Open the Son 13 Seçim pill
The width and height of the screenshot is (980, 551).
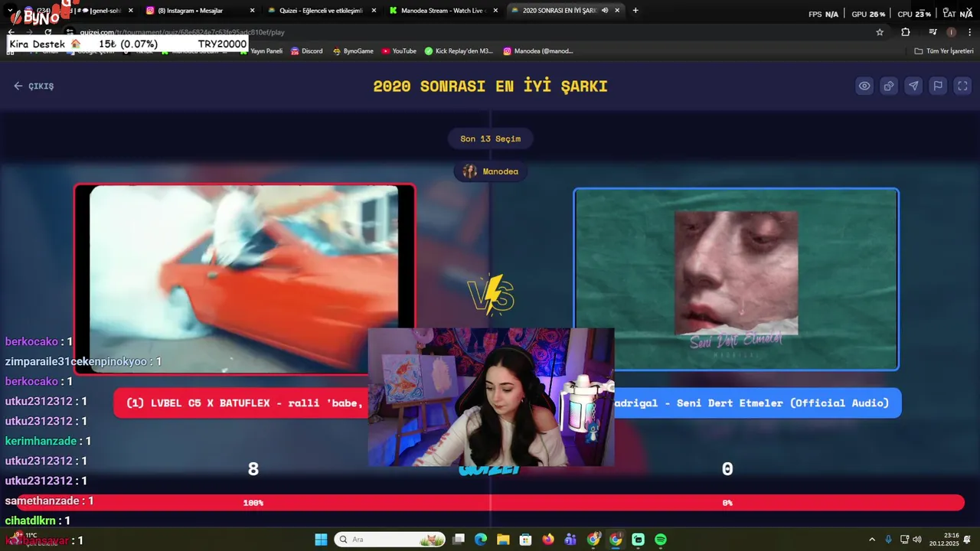coord(490,139)
